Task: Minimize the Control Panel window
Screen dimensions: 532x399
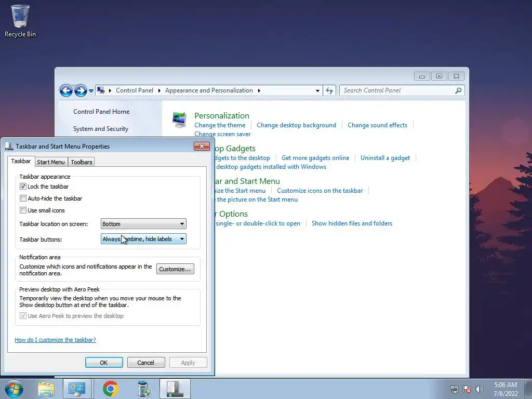Action: pos(422,76)
